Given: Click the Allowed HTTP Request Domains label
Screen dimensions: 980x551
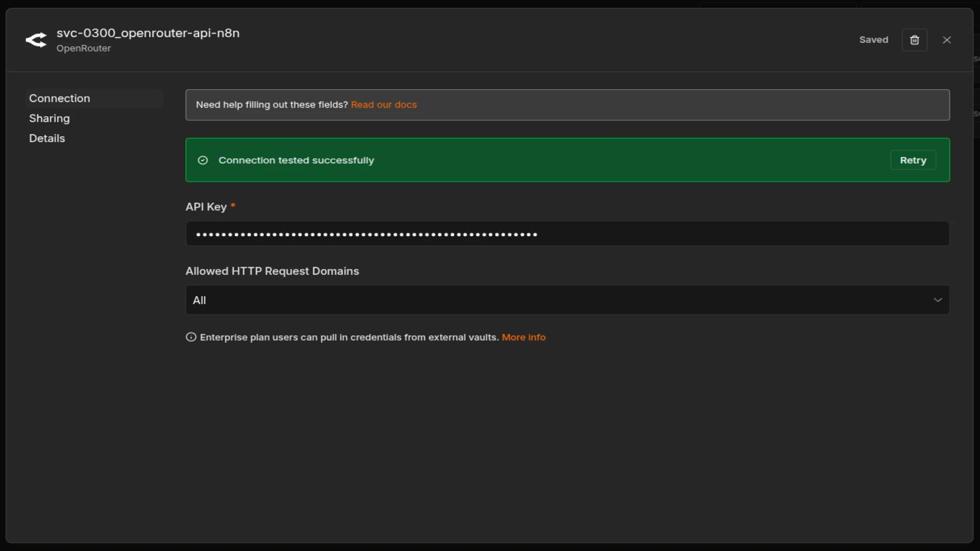Looking at the screenshot, I should click(x=272, y=271).
